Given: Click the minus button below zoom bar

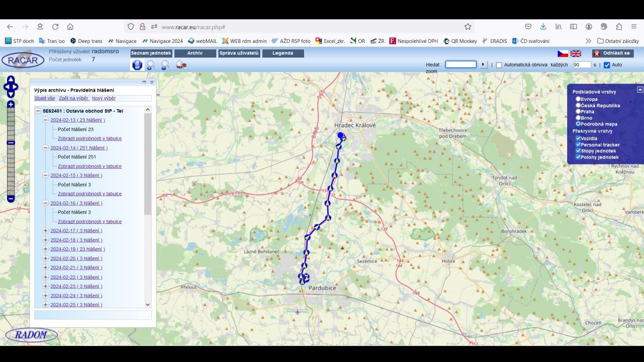Looking at the screenshot, I should coord(11,199).
